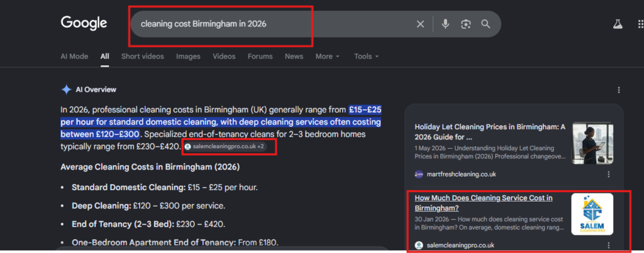Open the Images tab

pyautogui.click(x=188, y=57)
